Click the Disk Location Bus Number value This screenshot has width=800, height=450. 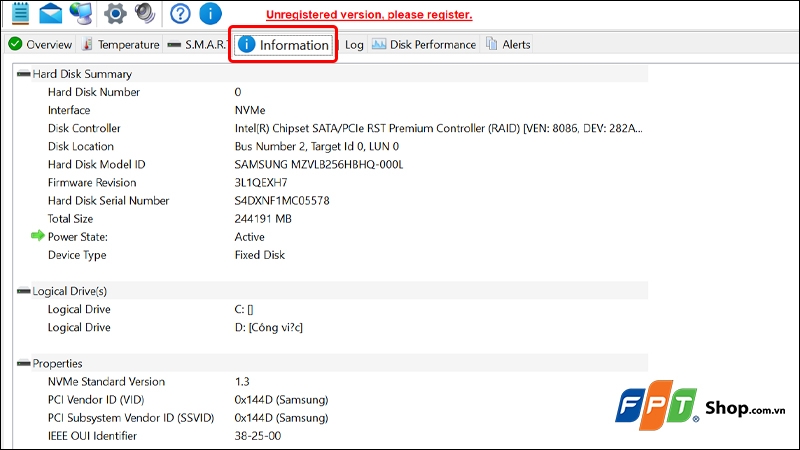[317, 146]
